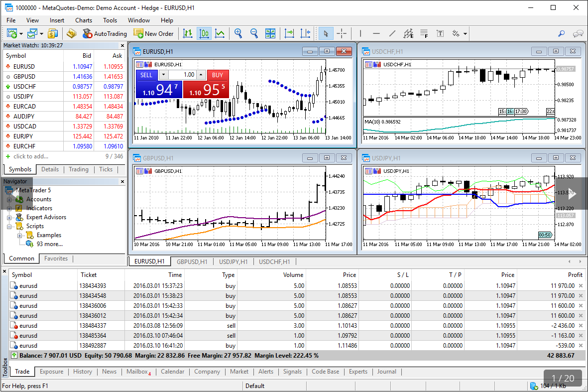Viewport: 588px width, 392px height.
Task: Toggle candlestick chart mode
Action: [204, 33]
